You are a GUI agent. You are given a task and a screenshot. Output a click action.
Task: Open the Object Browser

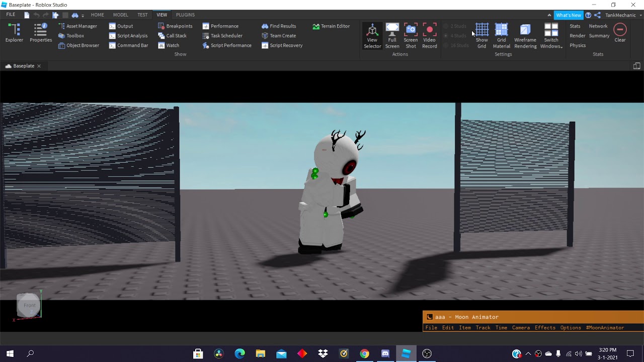tap(78, 45)
